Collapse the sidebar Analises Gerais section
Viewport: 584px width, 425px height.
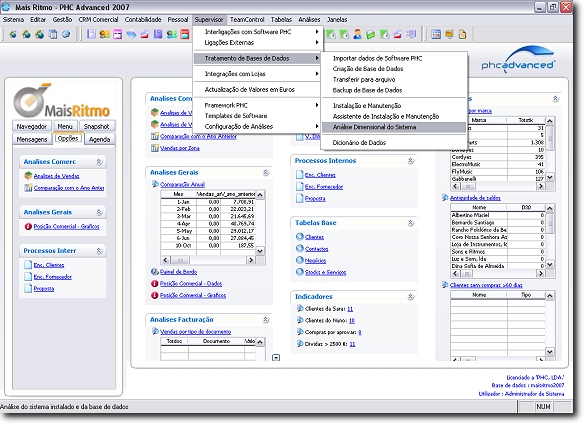[99, 212]
